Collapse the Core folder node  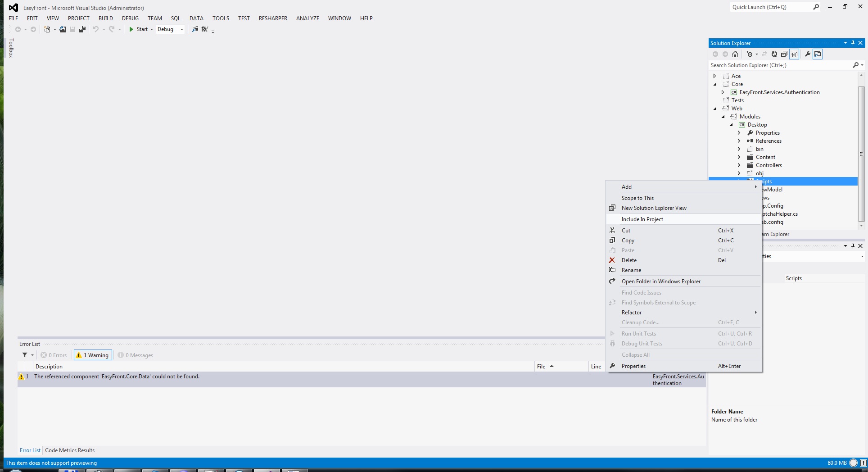click(715, 84)
